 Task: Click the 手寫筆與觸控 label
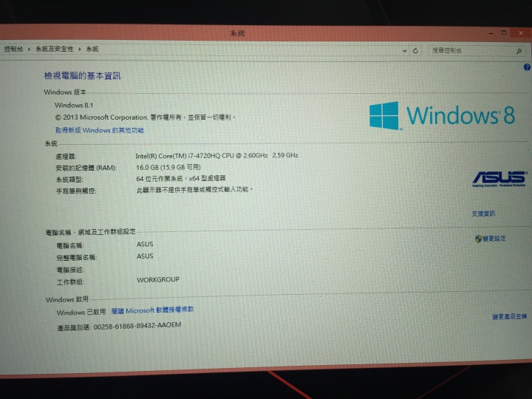pyautogui.click(x=76, y=191)
